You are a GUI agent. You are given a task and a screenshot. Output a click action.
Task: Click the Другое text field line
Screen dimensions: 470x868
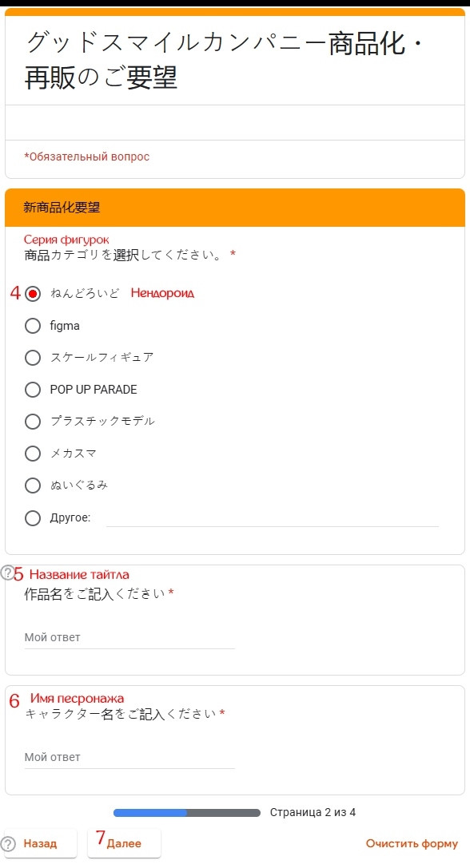[x=272, y=519]
